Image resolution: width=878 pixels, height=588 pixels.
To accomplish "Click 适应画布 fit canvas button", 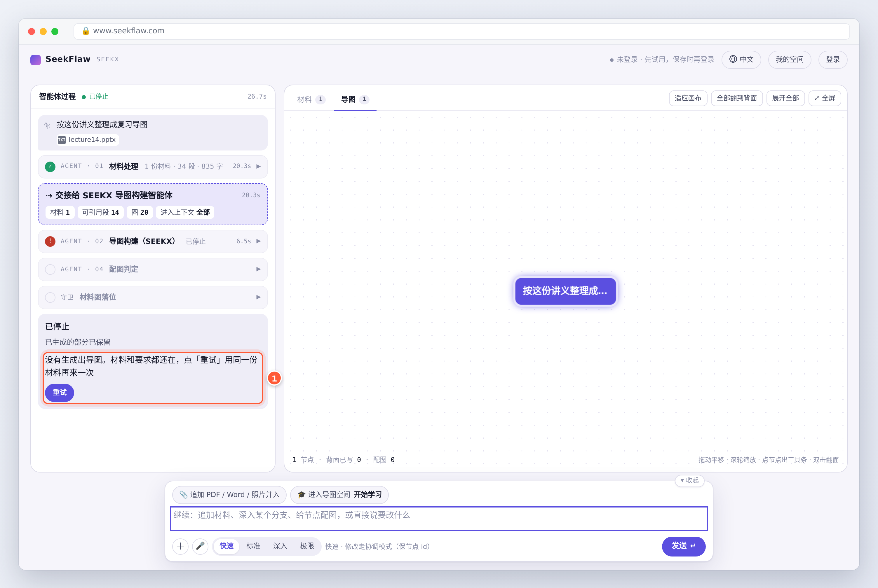I will (688, 98).
